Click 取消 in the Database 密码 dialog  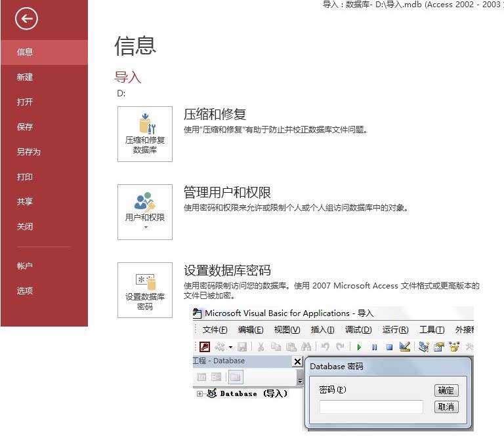[446, 407]
